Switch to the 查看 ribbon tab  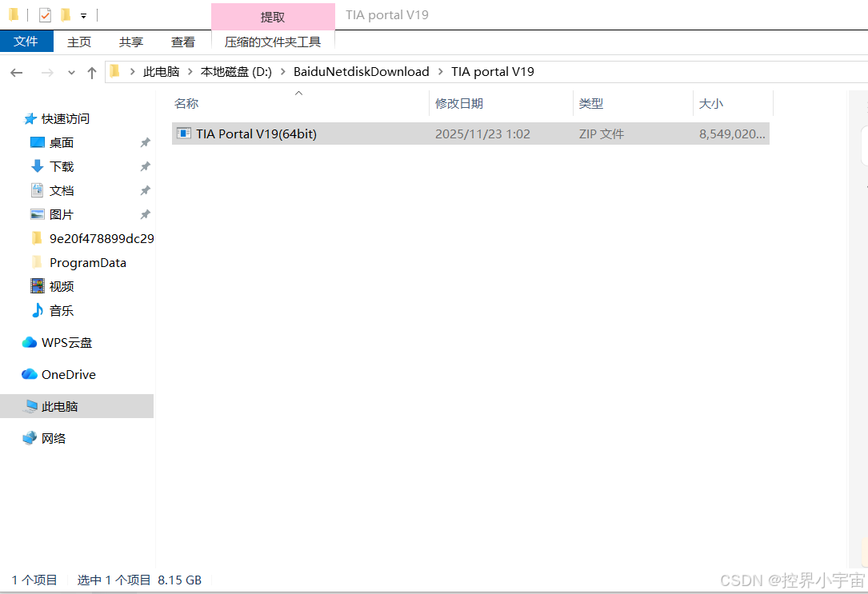tap(183, 42)
